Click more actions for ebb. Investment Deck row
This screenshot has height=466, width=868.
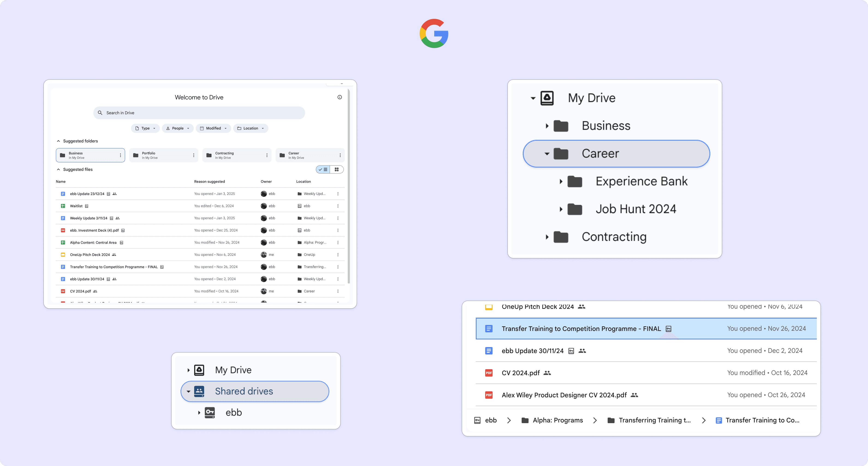point(338,230)
